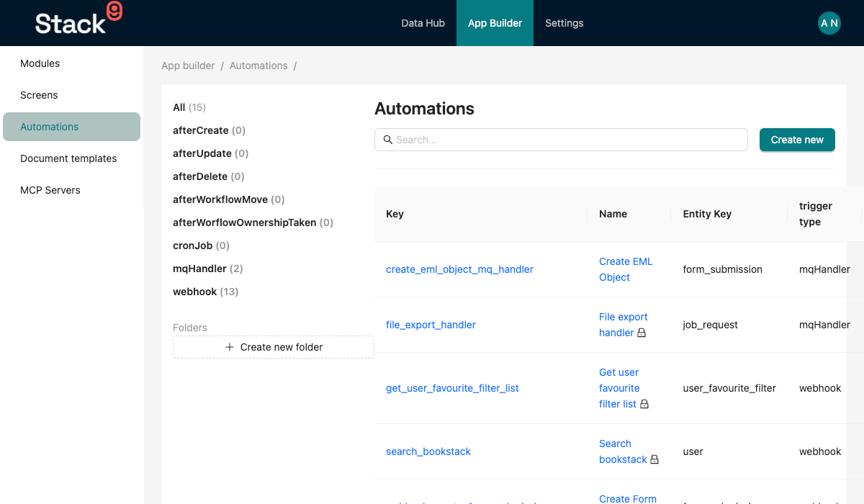This screenshot has height=504, width=864.
Task: Click mqHandler cell in file_export_handler row
Action: [x=824, y=325]
